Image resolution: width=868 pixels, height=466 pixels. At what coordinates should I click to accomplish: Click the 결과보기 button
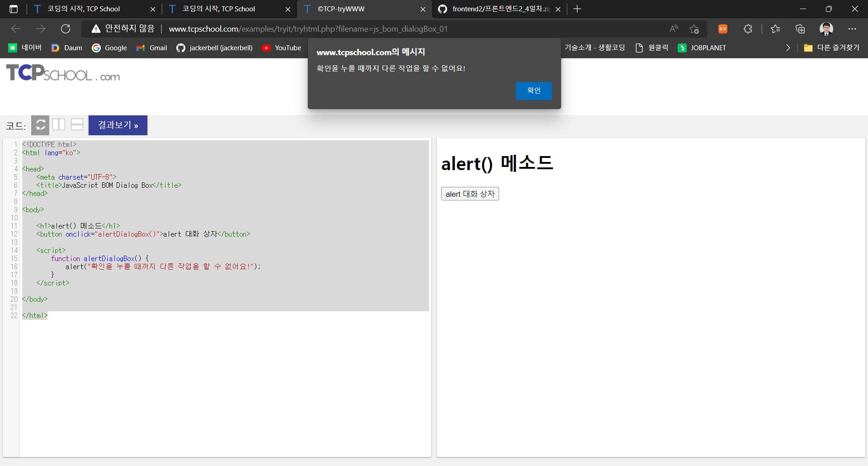(x=118, y=125)
